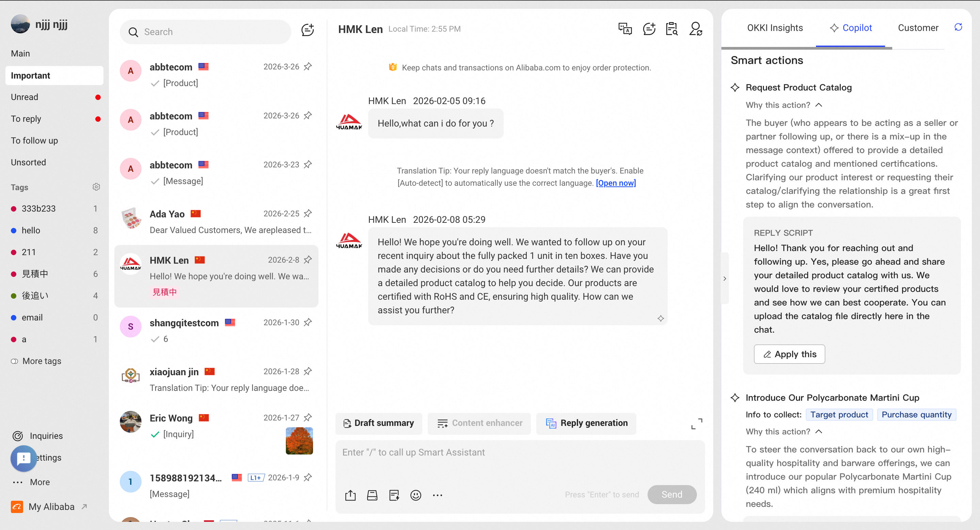Open the translation icon in chat header
Image resolution: width=980 pixels, height=530 pixels.
click(x=625, y=29)
